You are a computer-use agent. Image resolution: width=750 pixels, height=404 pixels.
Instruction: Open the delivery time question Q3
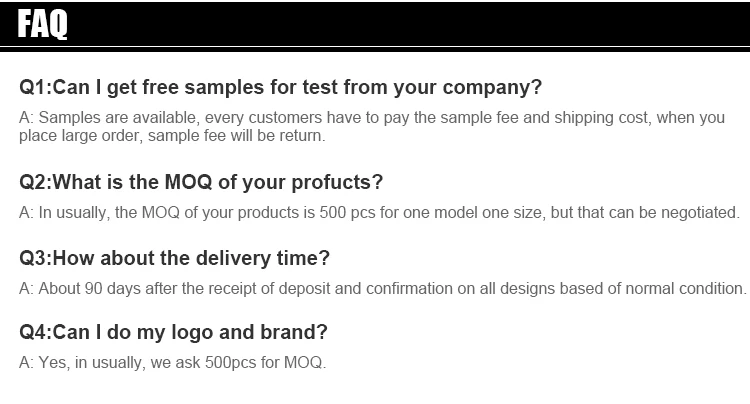tap(174, 258)
